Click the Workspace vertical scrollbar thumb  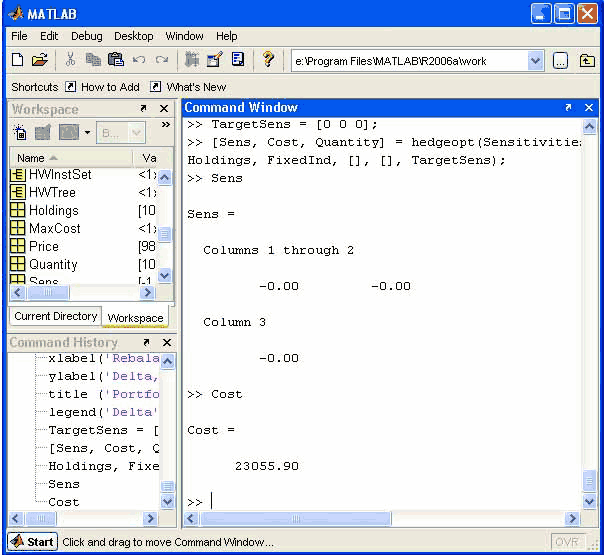tap(164, 234)
